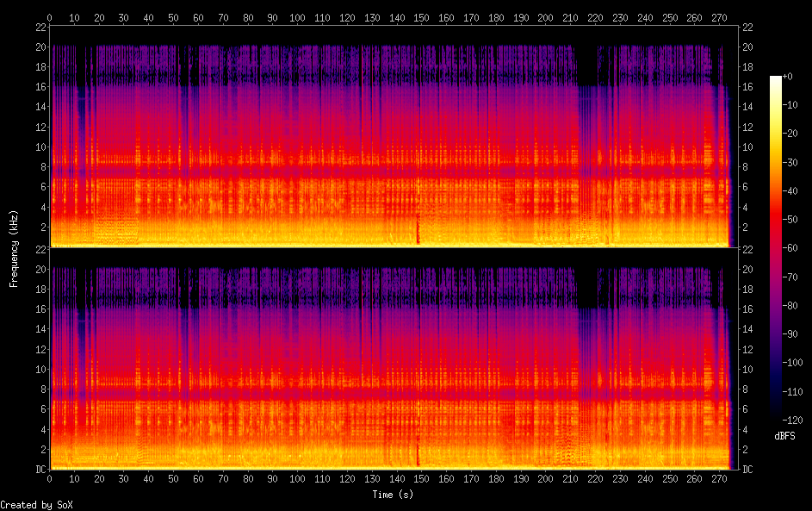This screenshot has width=812, height=511.
Task: Click the "DC" label at the bottom-left frequency axis
Action: click(39, 469)
